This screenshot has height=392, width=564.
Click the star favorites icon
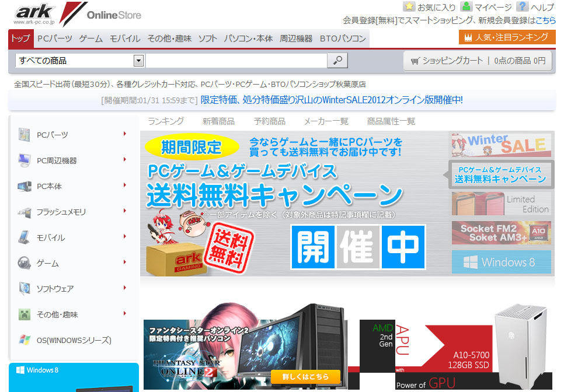tap(409, 6)
